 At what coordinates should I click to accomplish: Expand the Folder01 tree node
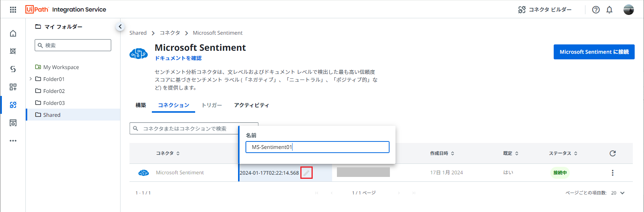31,79
